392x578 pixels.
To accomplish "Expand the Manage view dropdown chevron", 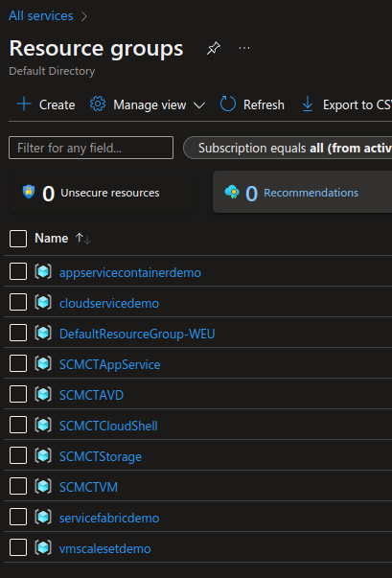I will [199, 105].
